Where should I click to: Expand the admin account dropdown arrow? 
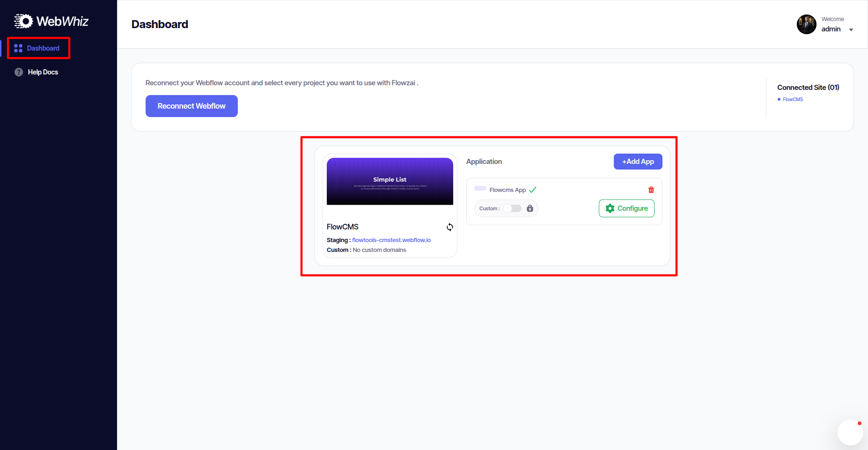click(851, 30)
